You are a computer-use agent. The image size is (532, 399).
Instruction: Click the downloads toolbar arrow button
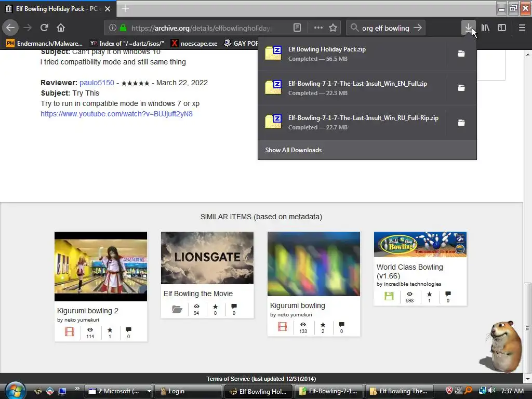(469, 28)
